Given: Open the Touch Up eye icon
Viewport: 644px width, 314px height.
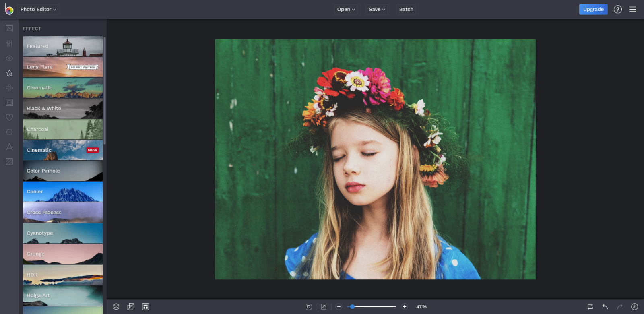Looking at the screenshot, I should tap(9, 58).
